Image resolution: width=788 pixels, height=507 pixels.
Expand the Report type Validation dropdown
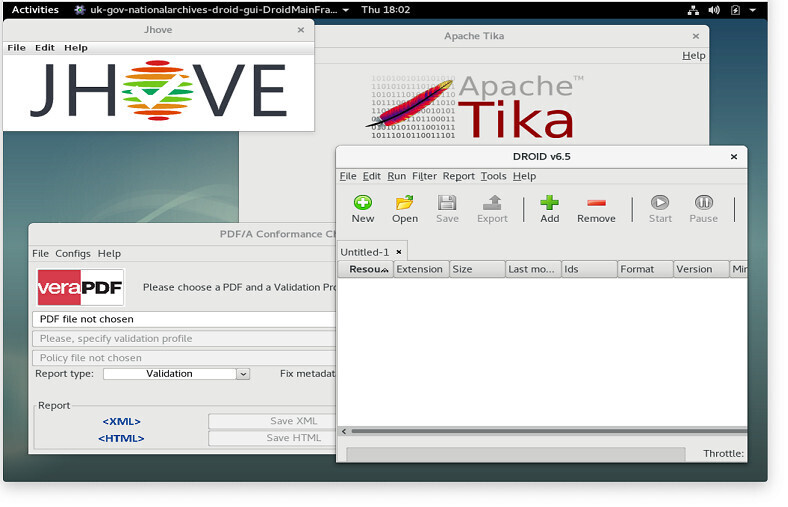242,374
